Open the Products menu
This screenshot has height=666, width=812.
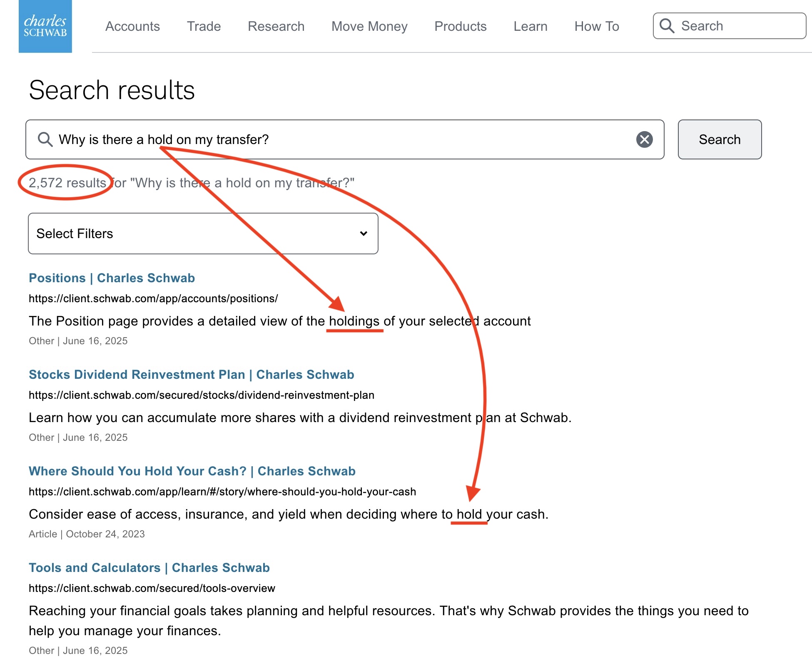click(x=460, y=26)
